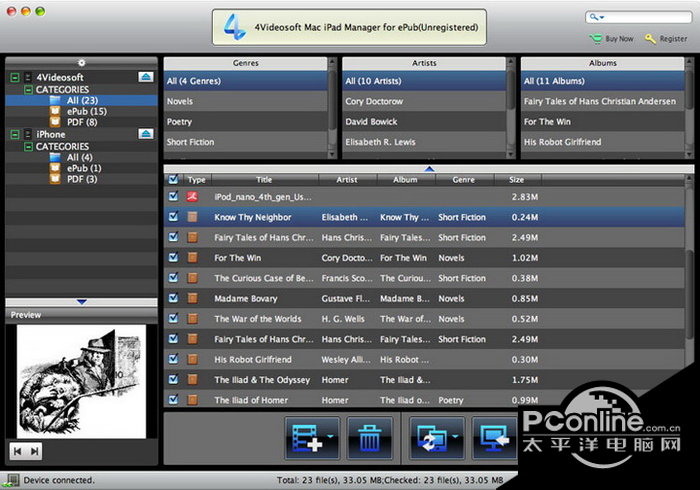The height and width of the screenshot is (490, 700).
Task: Uncheck Know Thy Neighbor checkbox
Action: tap(173, 217)
